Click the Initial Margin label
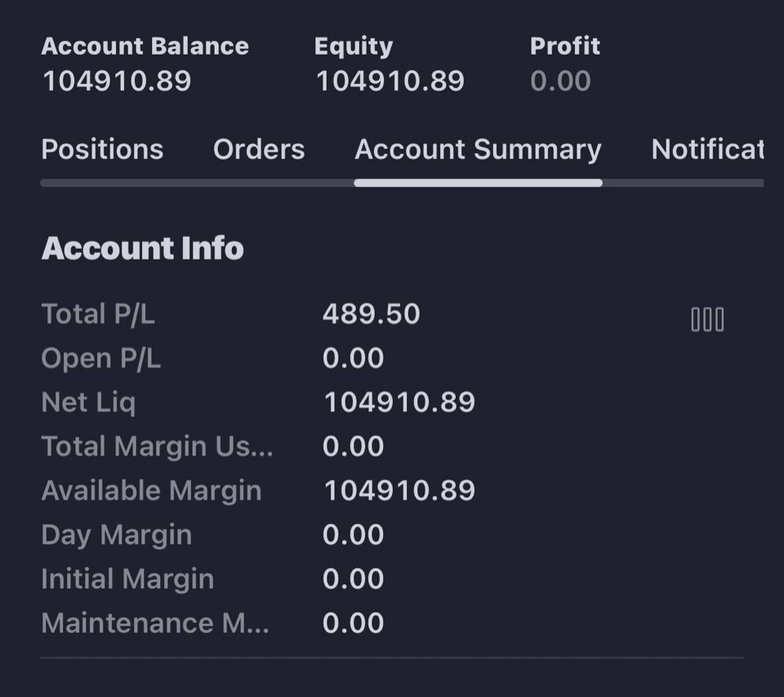 [127, 579]
